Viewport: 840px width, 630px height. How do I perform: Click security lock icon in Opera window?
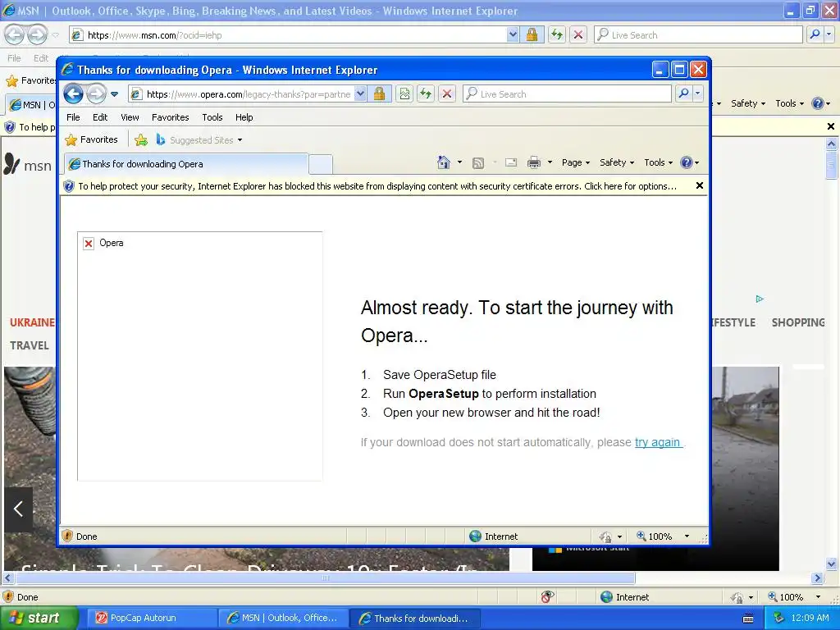point(379,94)
